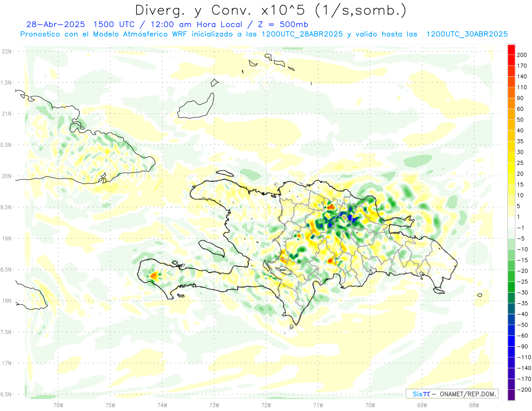The height and width of the screenshot is (411, 532).
Task: Click the white swatch between 1 and -1
Action: (512, 222)
